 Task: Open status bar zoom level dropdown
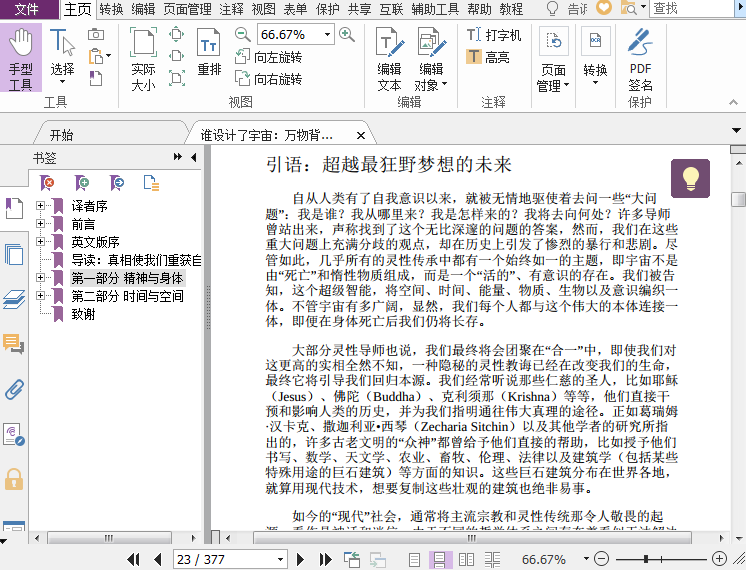pyautogui.click(x=586, y=559)
